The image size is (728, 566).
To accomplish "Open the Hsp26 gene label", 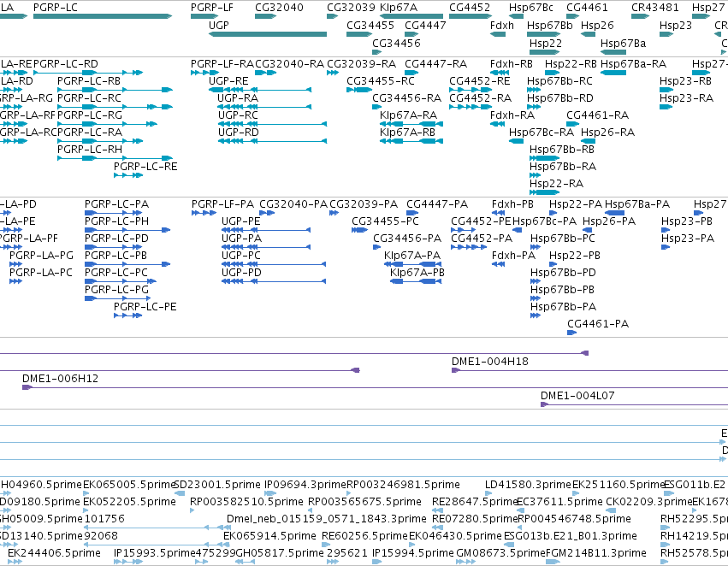I will click(597, 25).
